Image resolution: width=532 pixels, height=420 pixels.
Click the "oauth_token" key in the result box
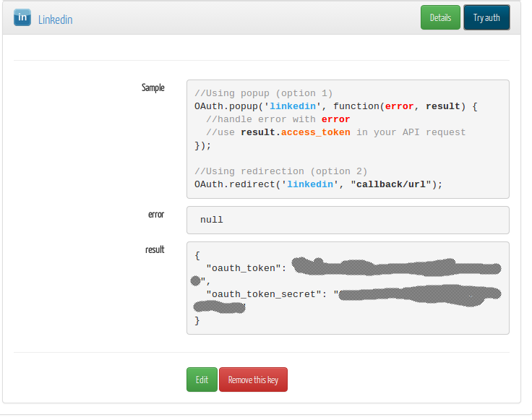244,268
